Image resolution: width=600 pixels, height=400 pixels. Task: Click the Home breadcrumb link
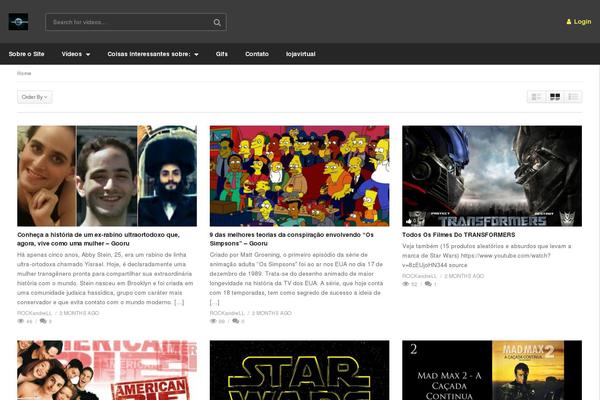24,73
